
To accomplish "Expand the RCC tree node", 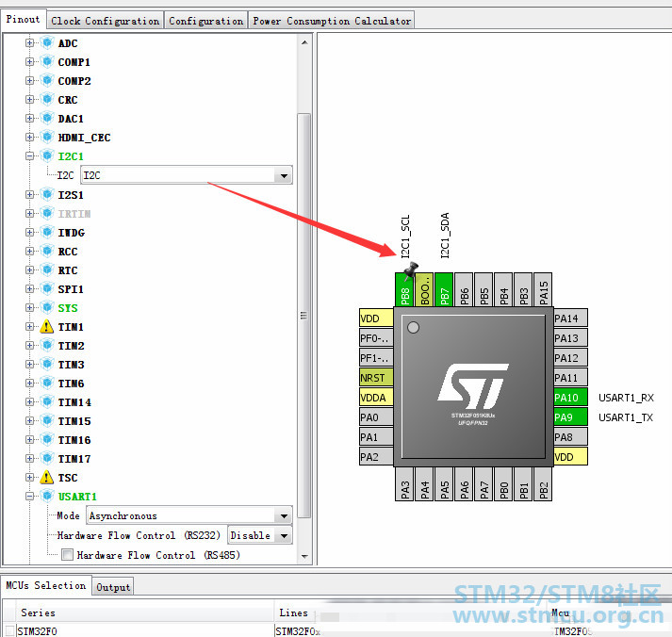I will coord(29,251).
